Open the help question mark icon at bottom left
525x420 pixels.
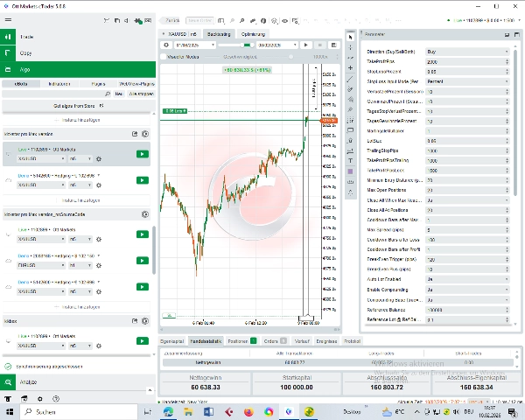coord(56,399)
